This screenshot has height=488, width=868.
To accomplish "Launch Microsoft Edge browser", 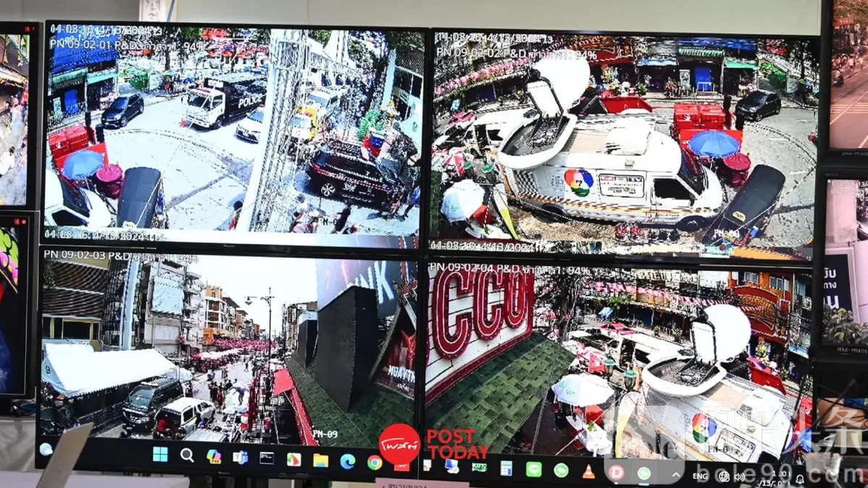I will click(x=348, y=461).
